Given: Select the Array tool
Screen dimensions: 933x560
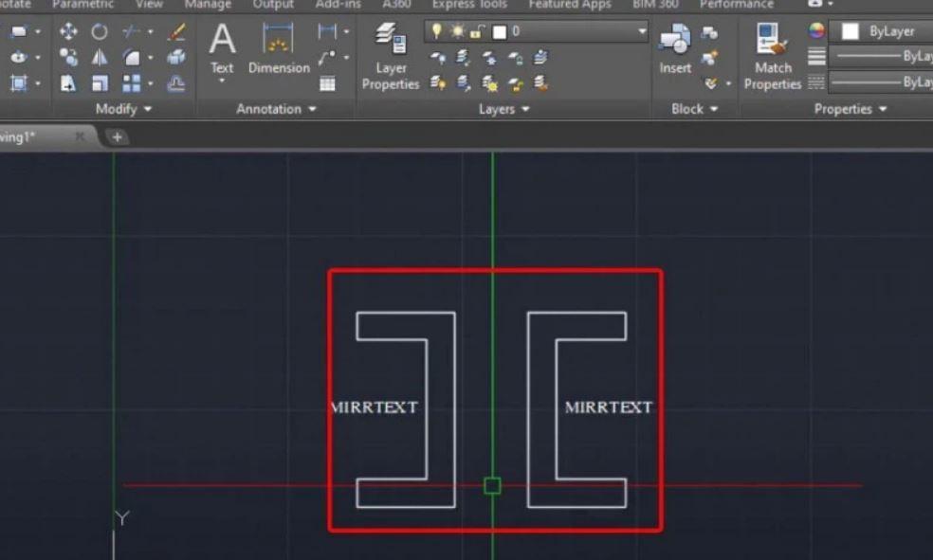Looking at the screenshot, I should point(131,83).
